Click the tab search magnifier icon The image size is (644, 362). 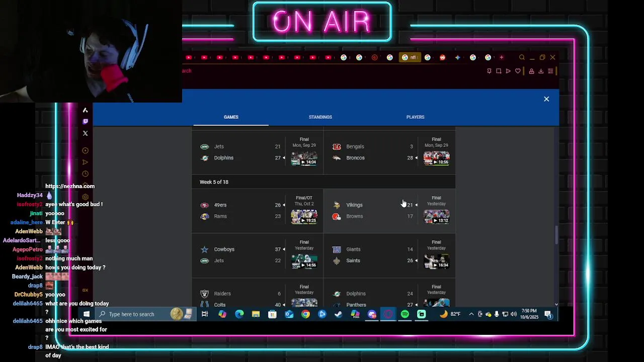(522, 57)
